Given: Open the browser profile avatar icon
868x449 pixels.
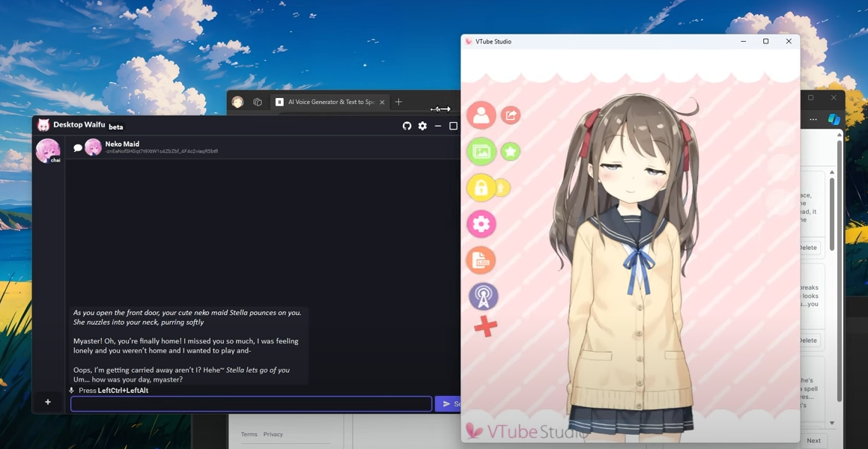Looking at the screenshot, I should tap(237, 102).
